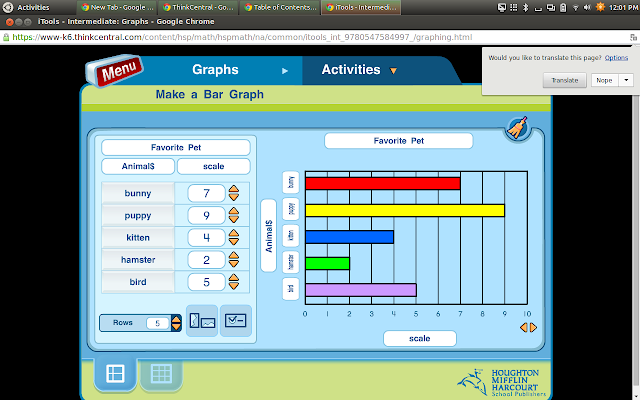Click the puppy value field showing 9
Screen dimensions: 640x400
(x=206, y=215)
